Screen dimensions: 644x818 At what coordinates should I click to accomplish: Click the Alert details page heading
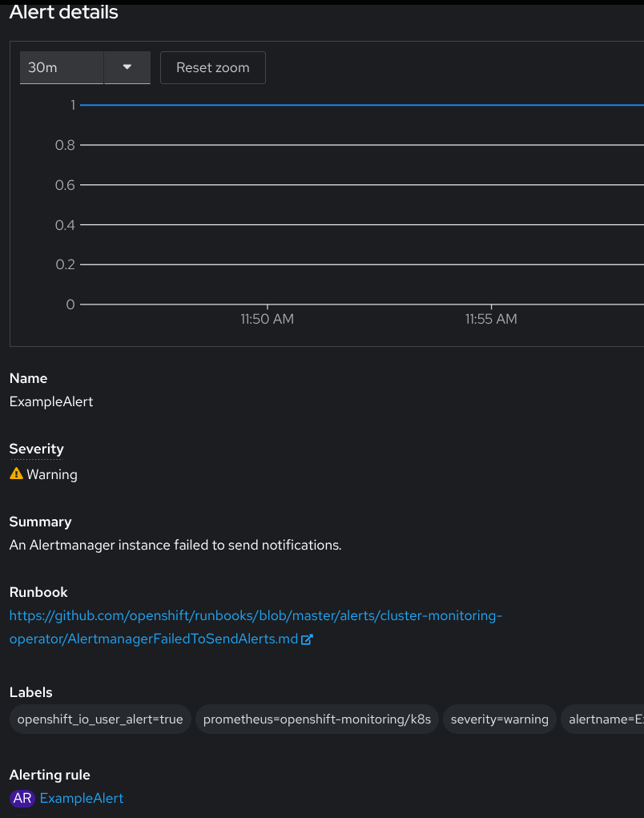[x=64, y=13]
